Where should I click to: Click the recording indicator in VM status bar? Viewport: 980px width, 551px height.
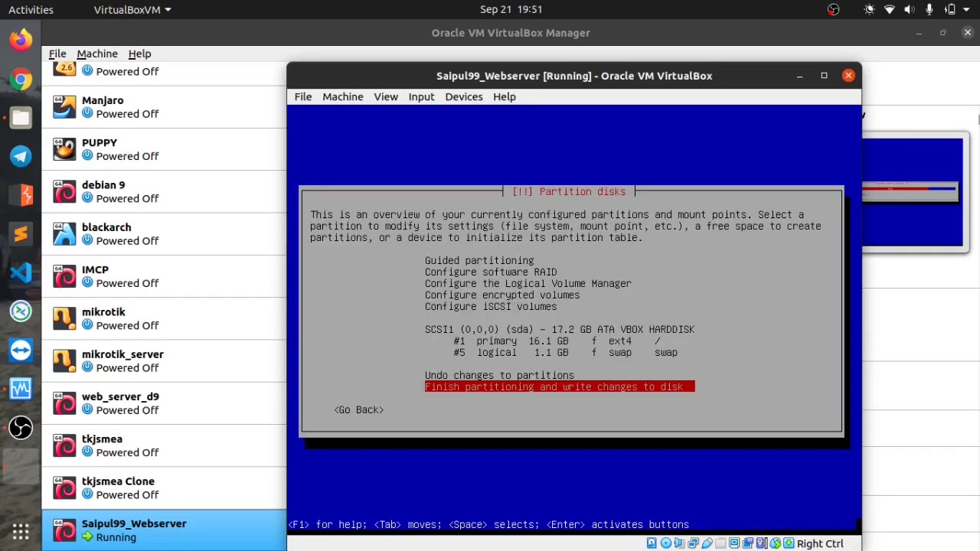pyautogui.click(x=748, y=543)
